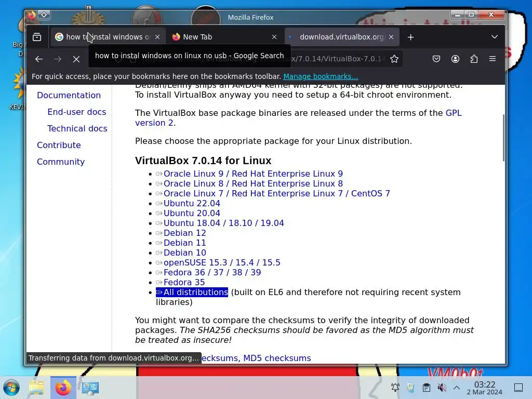Screen dimensions: 532x399
Task: Download Oracle Linux 7 / CentOS 7 package
Action: (x=276, y=193)
